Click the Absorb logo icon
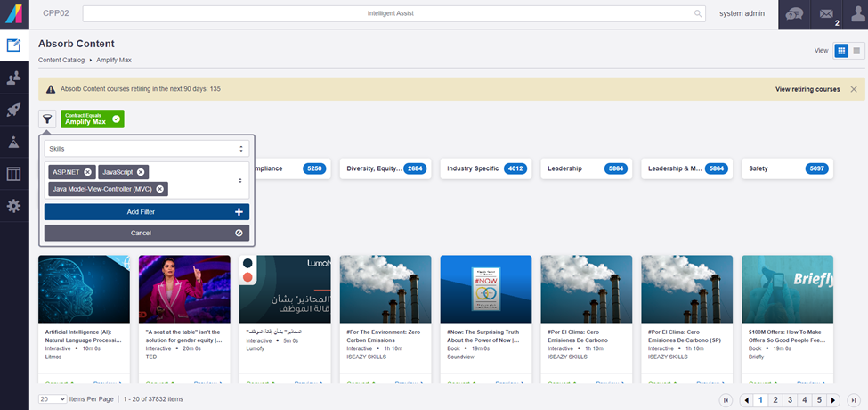 pyautogui.click(x=14, y=14)
